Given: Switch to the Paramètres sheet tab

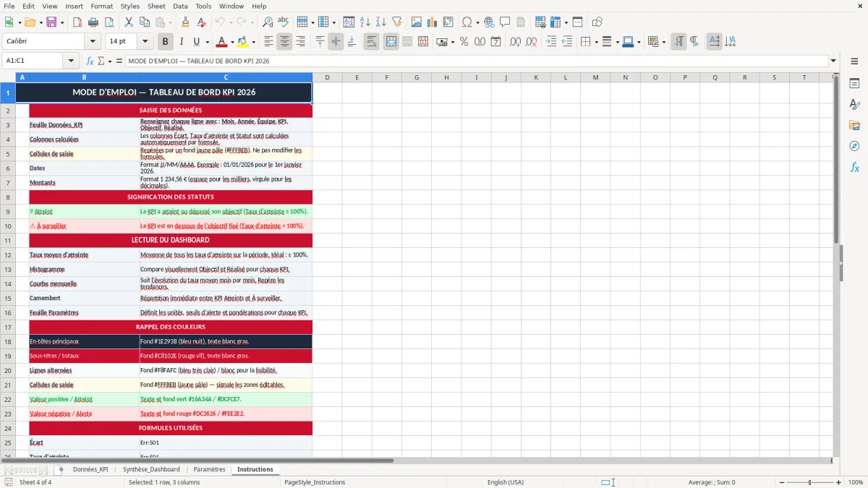Looking at the screenshot, I should coord(209,469).
